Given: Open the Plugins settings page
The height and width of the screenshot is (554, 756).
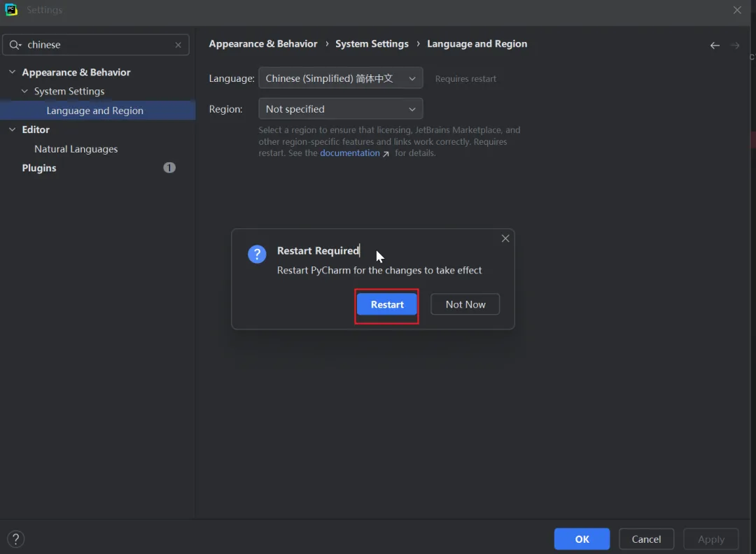Looking at the screenshot, I should coord(39,168).
